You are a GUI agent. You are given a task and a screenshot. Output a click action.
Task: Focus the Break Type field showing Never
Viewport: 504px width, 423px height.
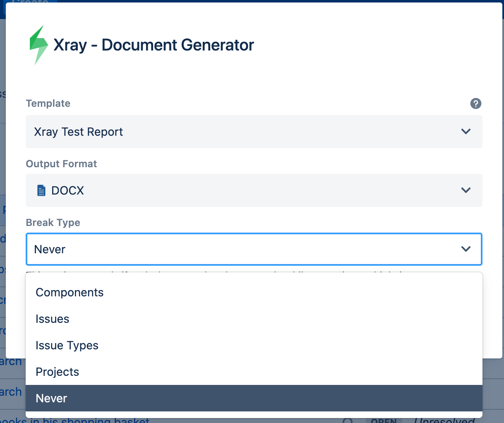click(254, 249)
